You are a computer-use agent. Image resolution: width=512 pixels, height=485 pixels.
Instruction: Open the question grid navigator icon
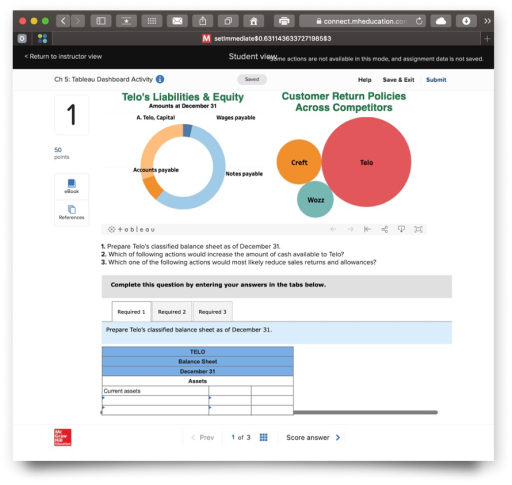click(263, 437)
